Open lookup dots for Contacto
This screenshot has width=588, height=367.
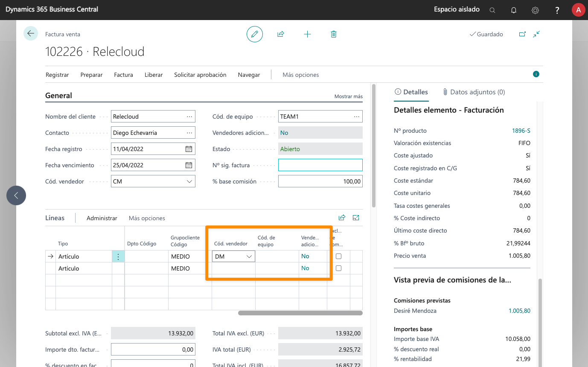pos(189,133)
